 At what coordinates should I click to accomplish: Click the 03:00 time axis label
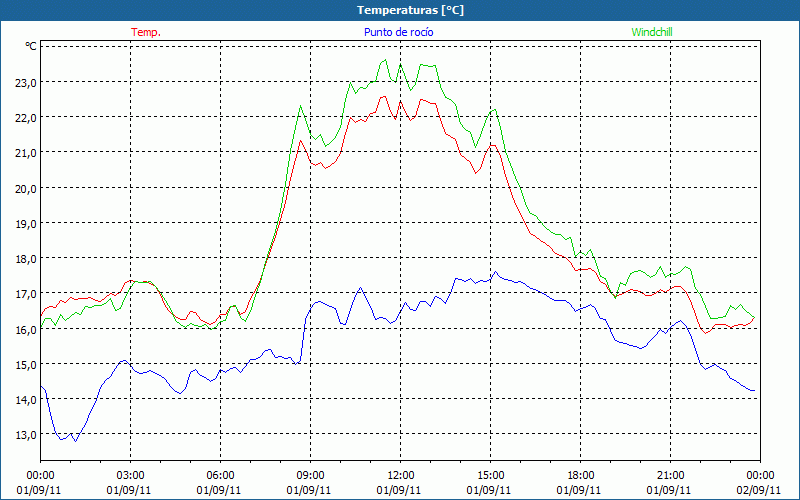[130, 476]
